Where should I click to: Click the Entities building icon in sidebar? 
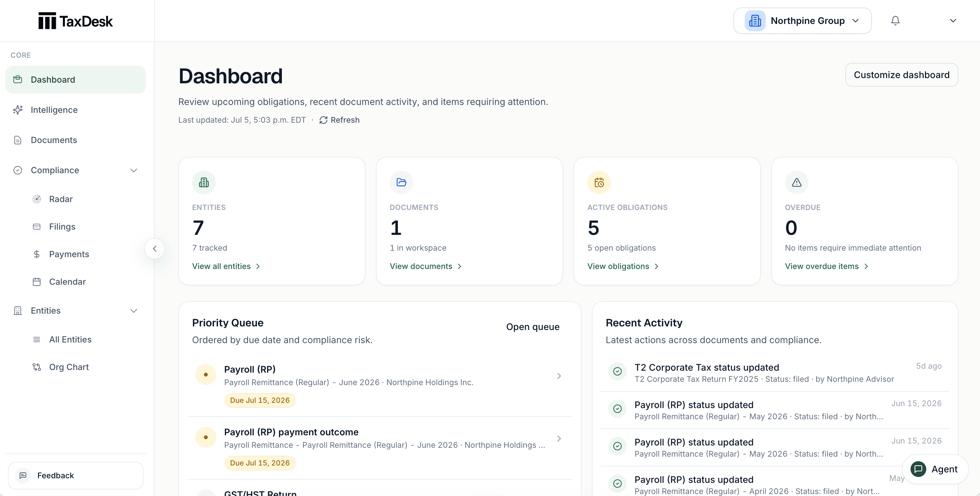click(x=18, y=311)
